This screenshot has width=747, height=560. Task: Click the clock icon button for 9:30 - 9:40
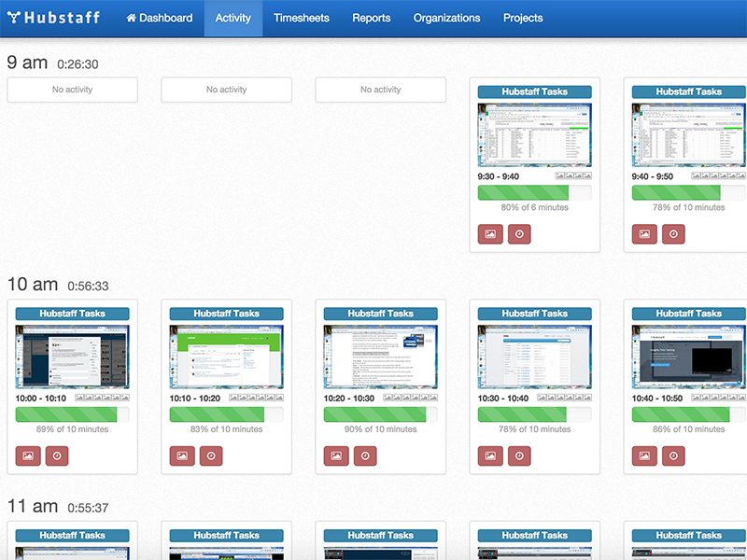519,234
